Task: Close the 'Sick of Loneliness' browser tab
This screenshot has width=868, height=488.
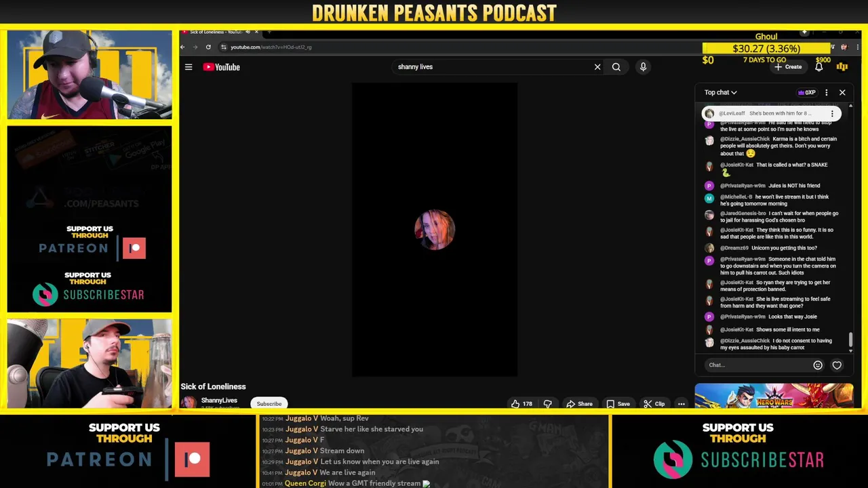Action: [256, 32]
